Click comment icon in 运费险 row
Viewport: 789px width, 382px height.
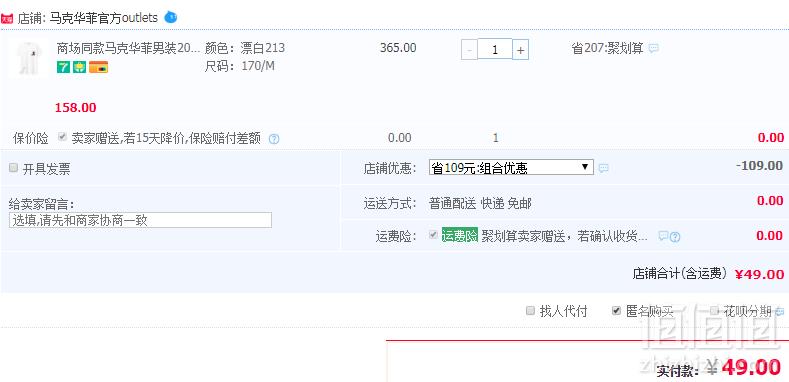pos(663,236)
